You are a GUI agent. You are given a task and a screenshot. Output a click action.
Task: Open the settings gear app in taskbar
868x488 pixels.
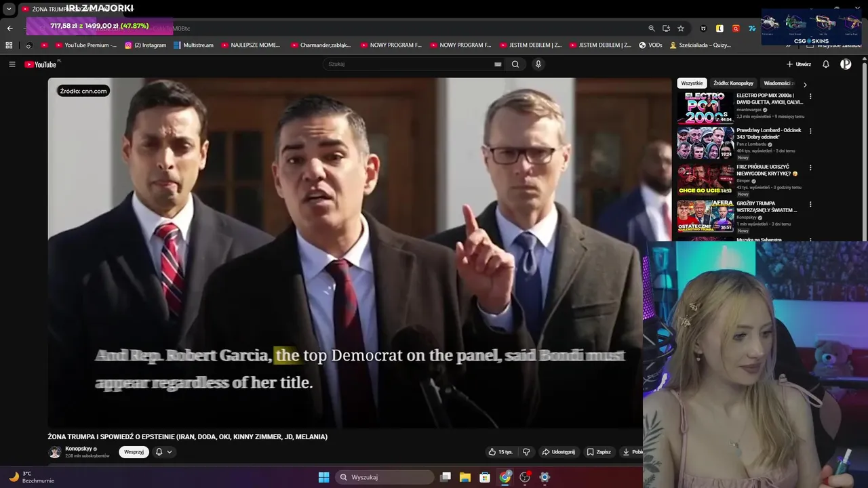coord(545,477)
